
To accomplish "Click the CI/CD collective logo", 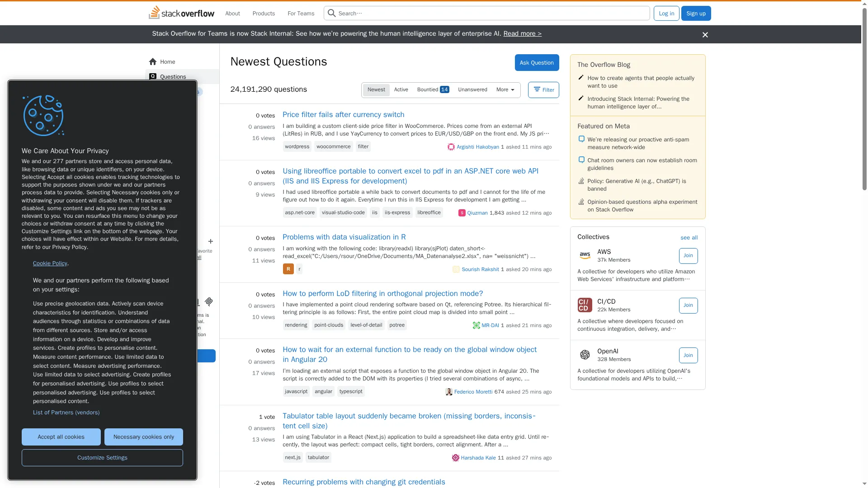I will pos(584,305).
